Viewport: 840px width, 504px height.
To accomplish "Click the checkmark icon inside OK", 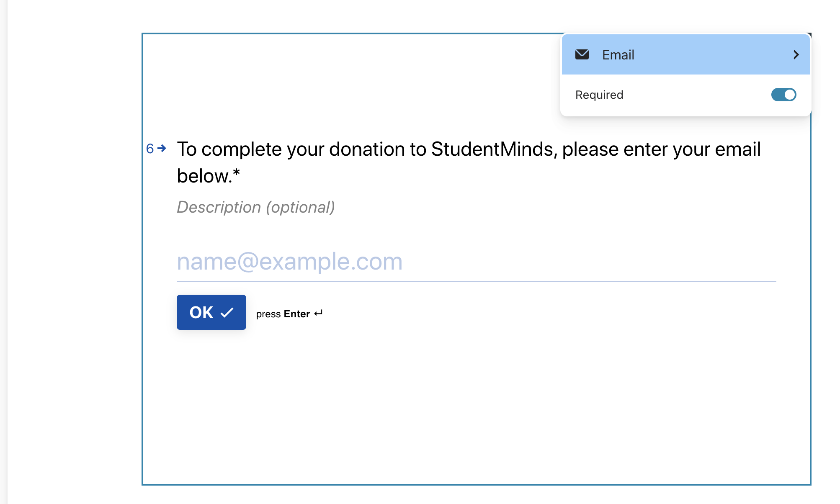I will [227, 313].
